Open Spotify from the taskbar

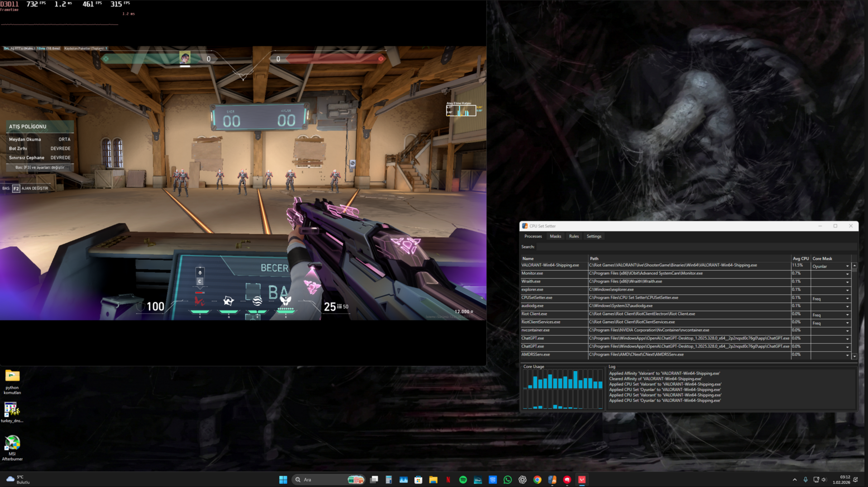point(463,480)
